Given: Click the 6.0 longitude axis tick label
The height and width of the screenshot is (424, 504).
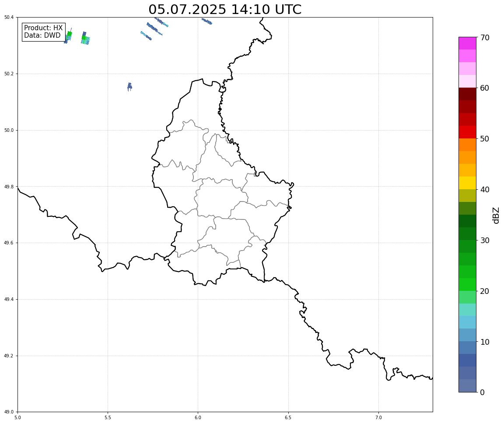Looking at the screenshot, I should 198,417.
